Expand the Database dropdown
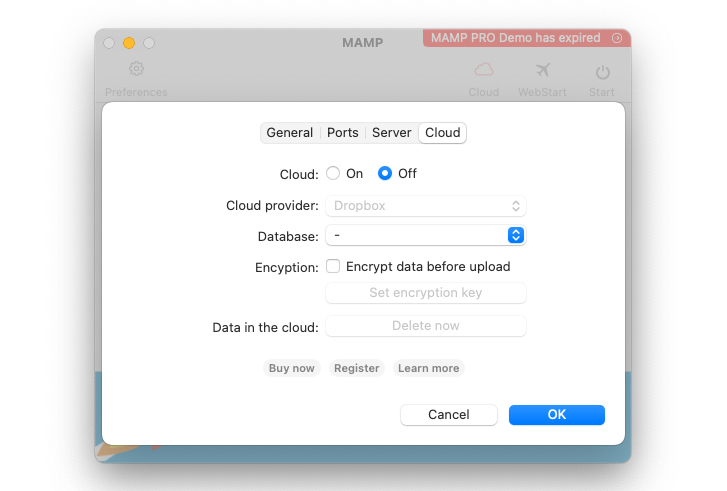727x491 pixels. pos(426,236)
